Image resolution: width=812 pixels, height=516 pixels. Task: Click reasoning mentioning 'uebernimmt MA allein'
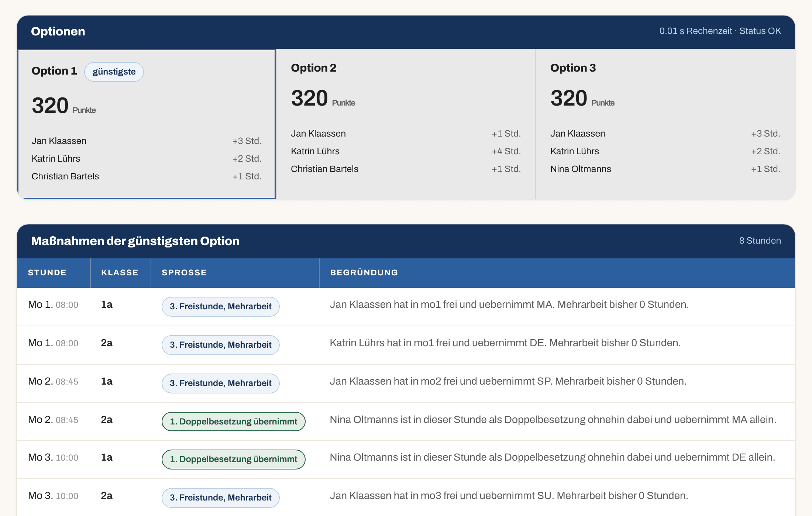pyautogui.click(x=553, y=420)
